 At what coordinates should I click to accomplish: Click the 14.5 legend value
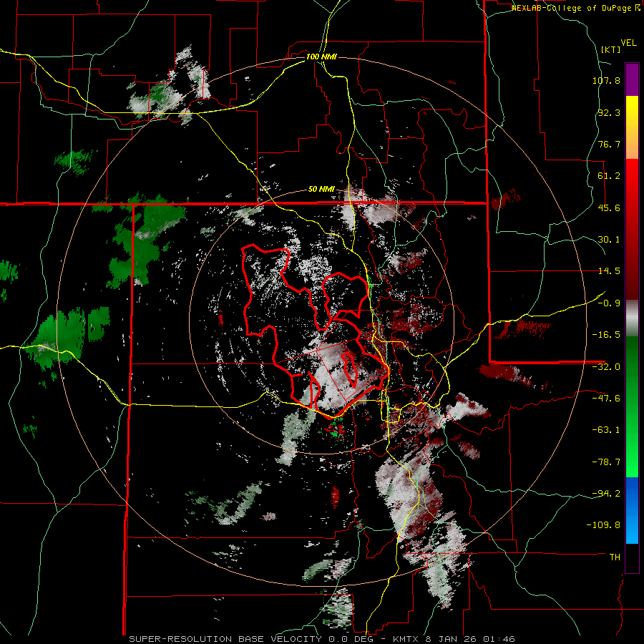pos(609,271)
